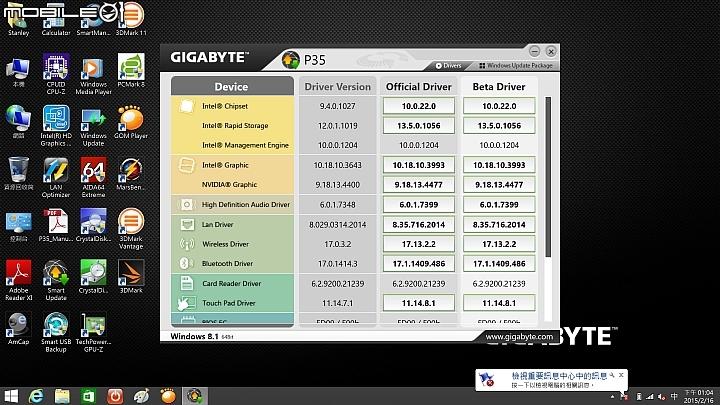Viewport: 720px width, 405px height.
Task: Open taskbar clock showing 01:04
Action: pyautogui.click(x=699, y=396)
